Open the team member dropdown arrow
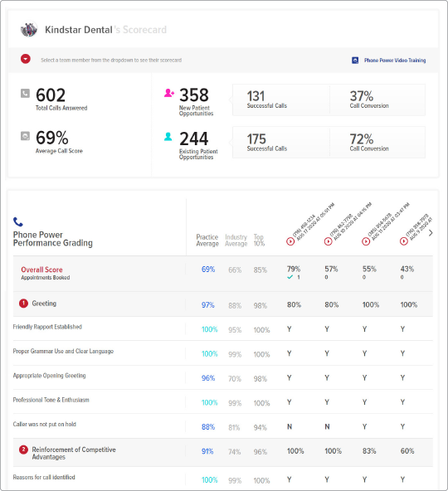 pyautogui.click(x=26, y=59)
